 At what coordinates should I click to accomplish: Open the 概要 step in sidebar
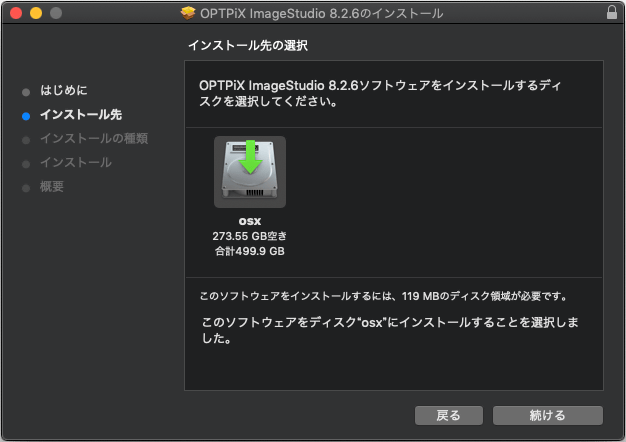pyautogui.click(x=52, y=186)
